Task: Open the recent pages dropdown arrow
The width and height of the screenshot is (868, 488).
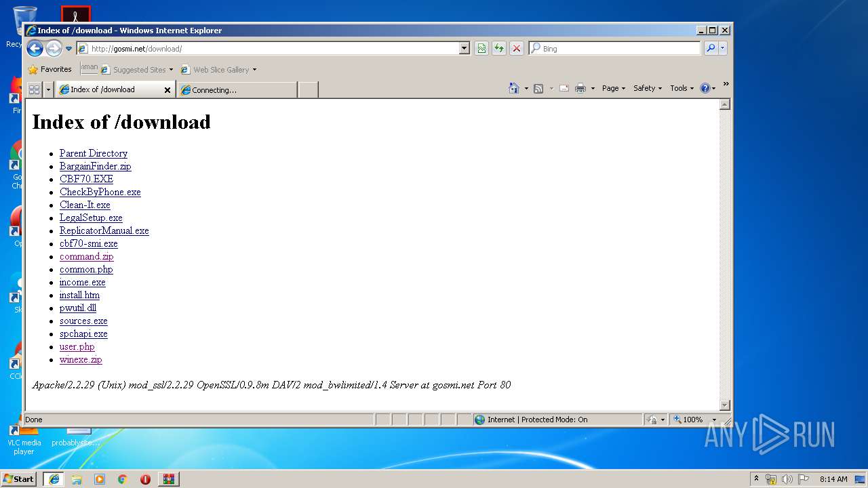Action: click(x=68, y=49)
